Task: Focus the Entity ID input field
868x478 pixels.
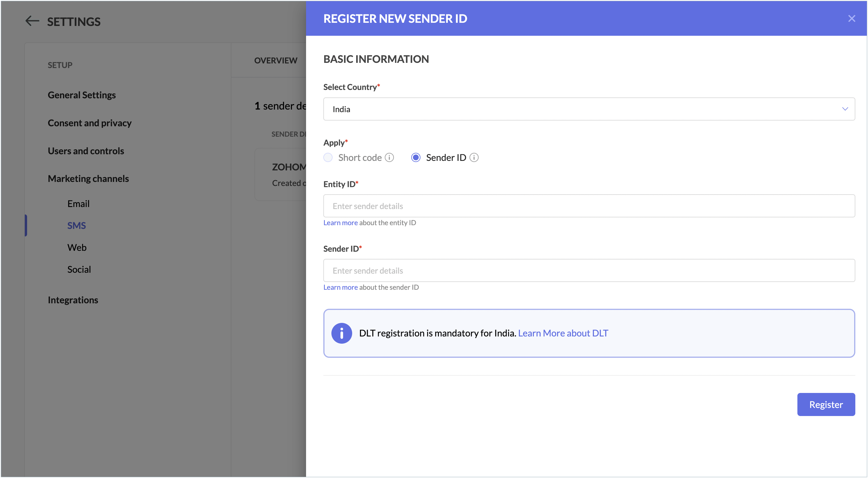Action: coord(589,206)
